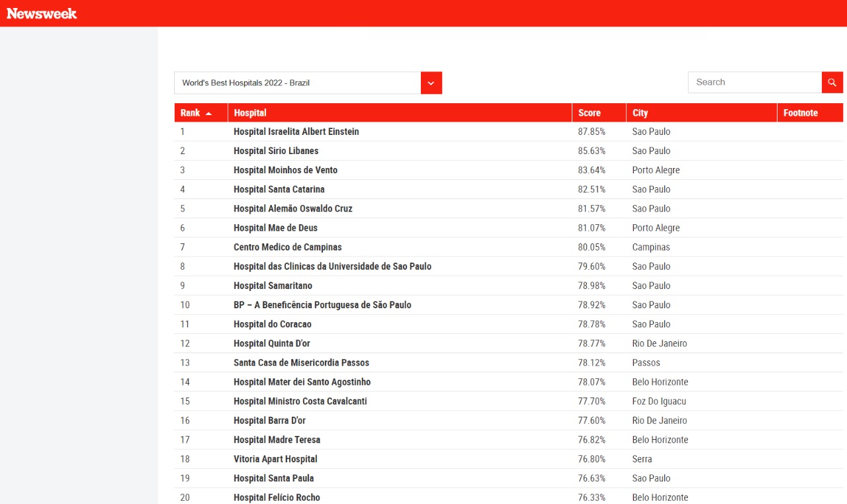
Task: Open World's Best Hospitals 2022 - Brazil selector
Action: click(308, 83)
